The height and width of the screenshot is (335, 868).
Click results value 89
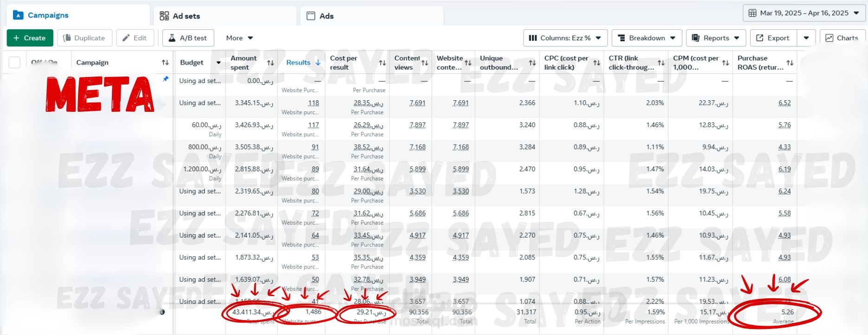[x=315, y=169]
